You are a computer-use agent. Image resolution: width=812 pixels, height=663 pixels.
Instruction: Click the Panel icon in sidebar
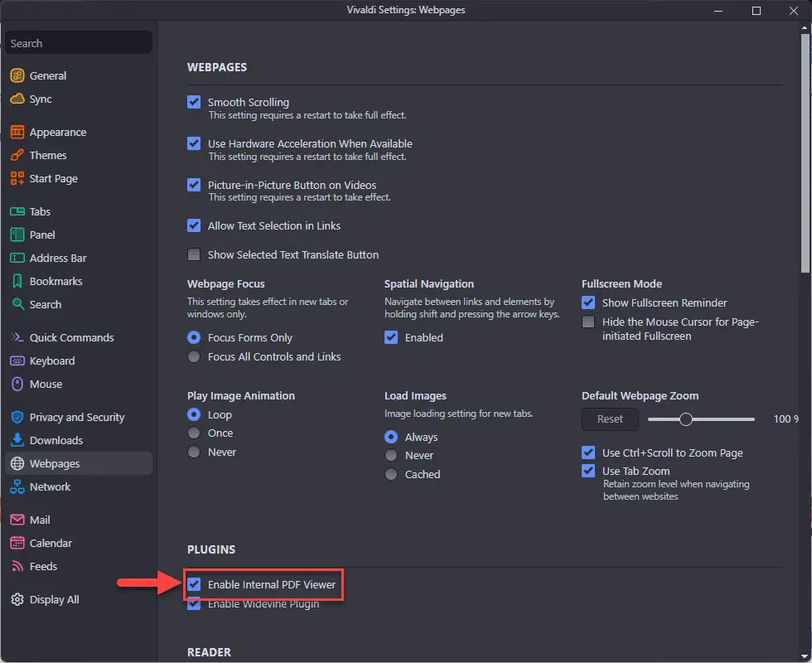point(17,235)
